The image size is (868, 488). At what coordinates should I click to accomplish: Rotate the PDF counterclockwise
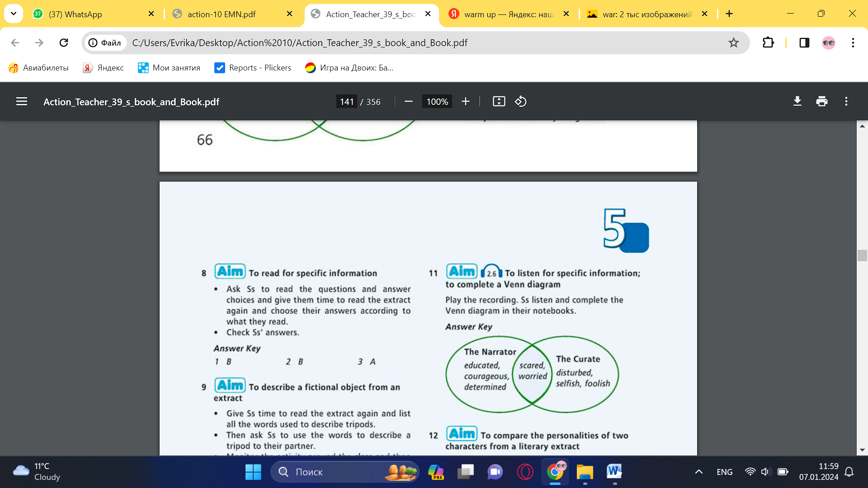[x=520, y=102]
